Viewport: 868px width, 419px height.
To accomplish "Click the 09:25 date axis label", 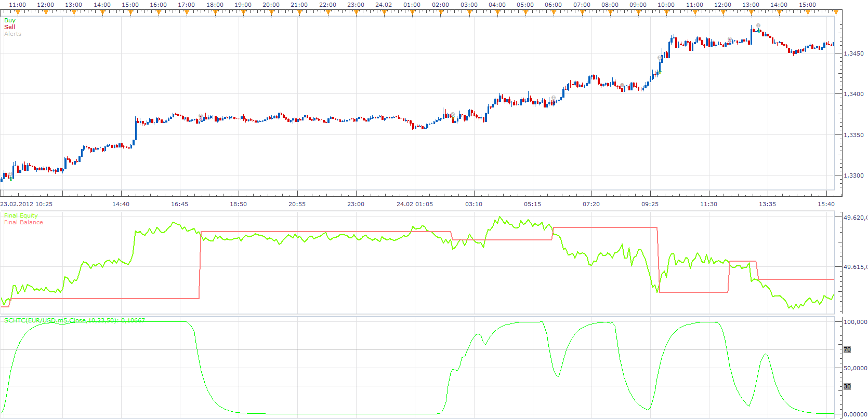I will click(650, 204).
